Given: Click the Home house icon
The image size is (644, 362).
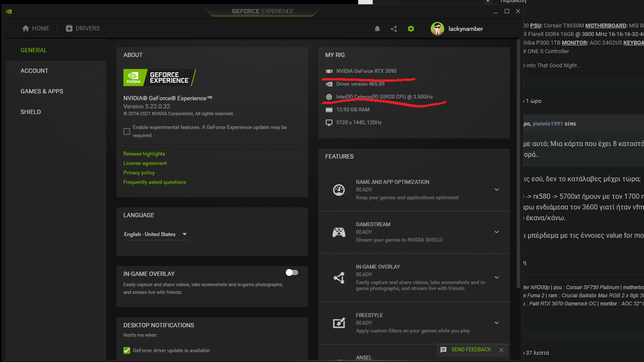Looking at the screenshot, I should click(26, 28).
